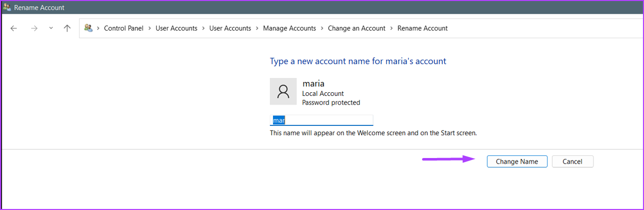Confirm with the Change Name button
644x210 pixels.
coord(517,162)
